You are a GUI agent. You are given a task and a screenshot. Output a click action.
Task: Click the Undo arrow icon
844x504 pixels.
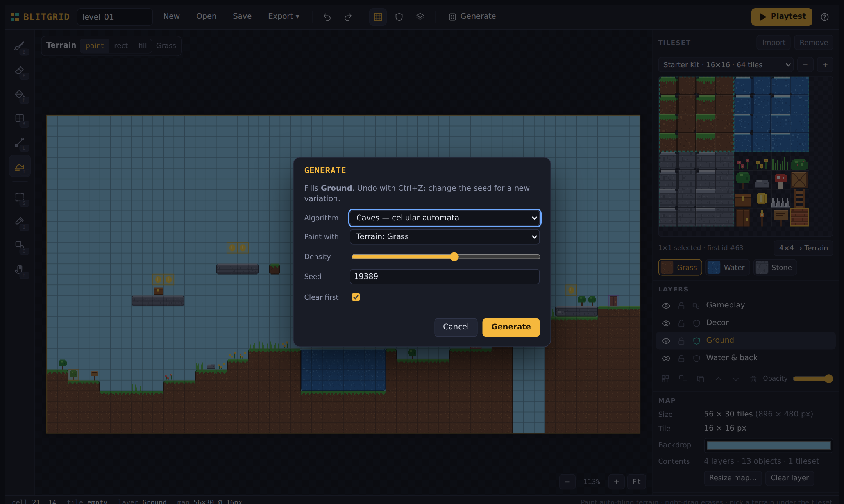click(x=327, y=17)
